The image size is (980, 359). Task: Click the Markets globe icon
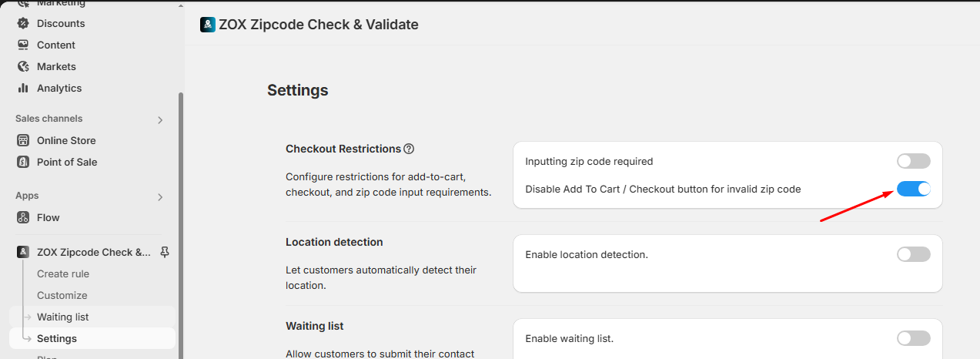click(23, 66)
